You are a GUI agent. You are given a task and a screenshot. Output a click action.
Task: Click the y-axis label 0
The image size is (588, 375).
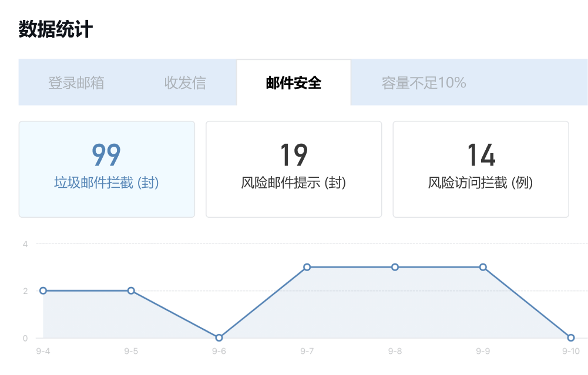(x=25, y=338)
